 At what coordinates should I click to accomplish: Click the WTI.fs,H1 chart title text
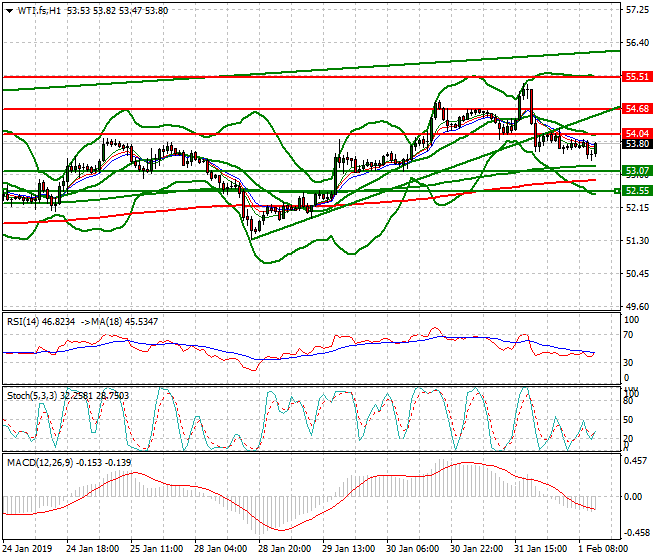point(40,11)
